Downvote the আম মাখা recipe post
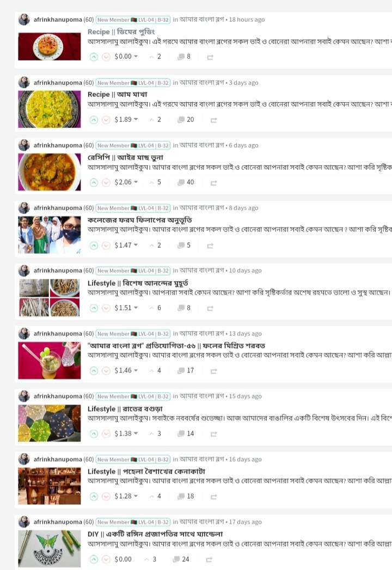Image resolution: width=392 pixels, height=570 pixels. [x=106, y=120]
